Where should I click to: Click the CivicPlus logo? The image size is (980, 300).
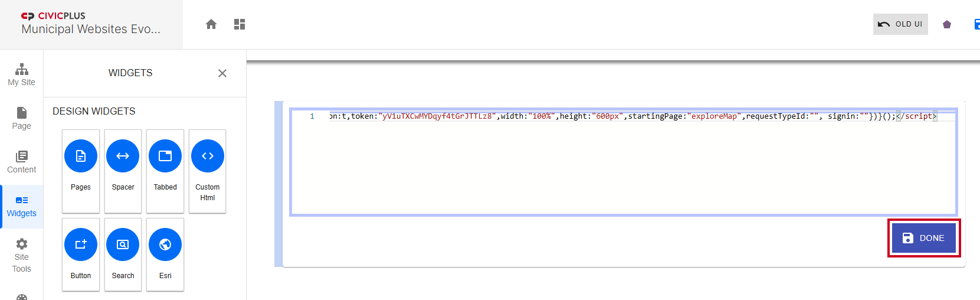(x=53, y=16)
